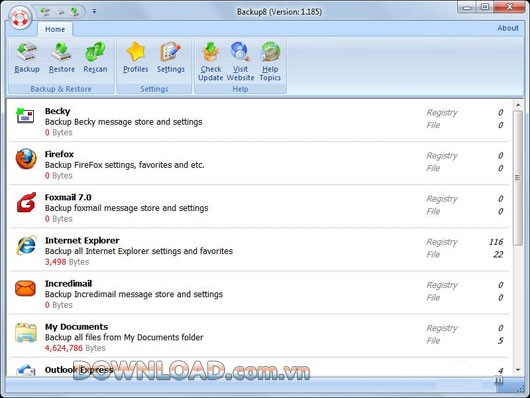530x398 pixels.
Task: Click Visit Website globe icon
Action: [x=240, y=52]
